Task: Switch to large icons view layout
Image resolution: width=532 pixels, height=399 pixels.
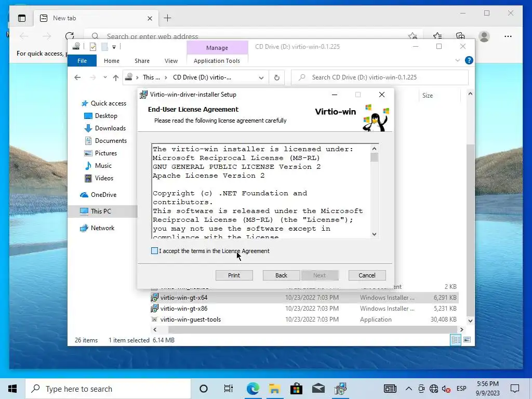Action: [x=467, y=340]
